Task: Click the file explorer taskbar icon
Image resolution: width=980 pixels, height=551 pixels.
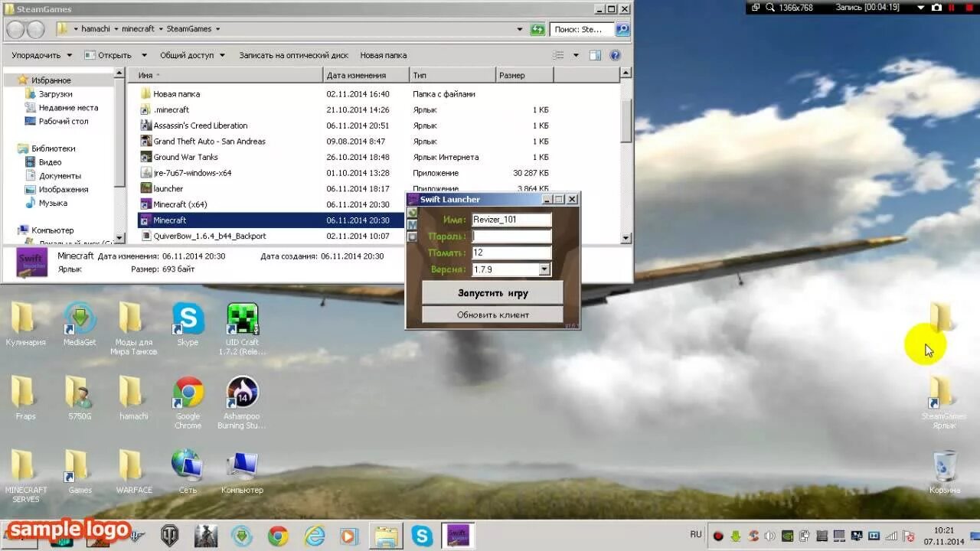Action: (386, 535)
